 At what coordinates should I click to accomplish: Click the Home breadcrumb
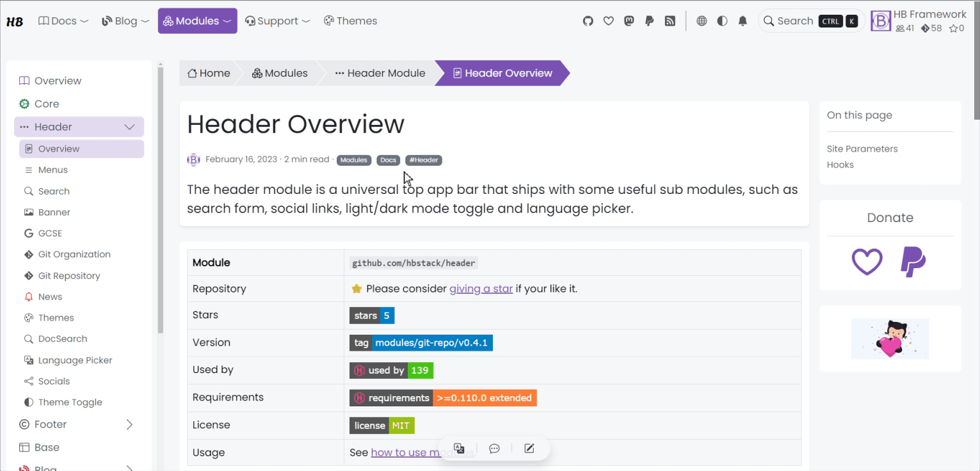pyautogui.click(x=209, y=73)
